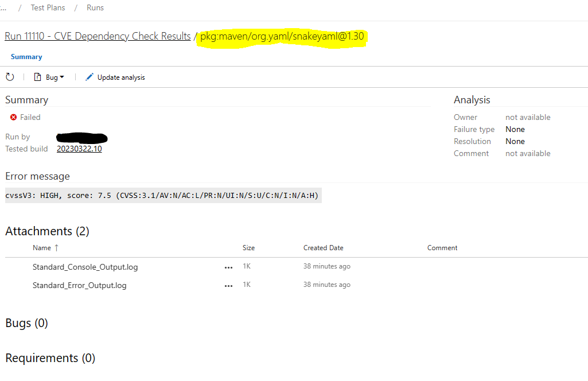Select the Update analysis pencil icon
This screenshot has width=588, height=381.
(89, 76)
